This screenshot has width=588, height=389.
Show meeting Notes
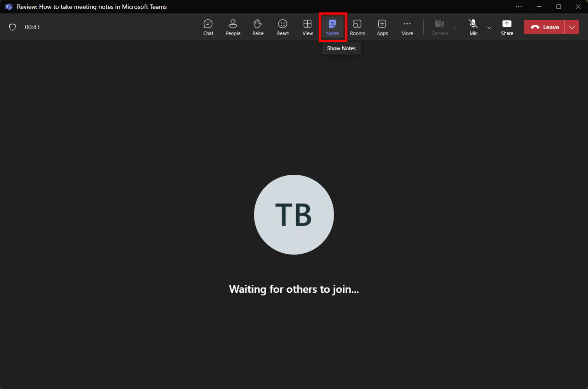pos(333,27)
